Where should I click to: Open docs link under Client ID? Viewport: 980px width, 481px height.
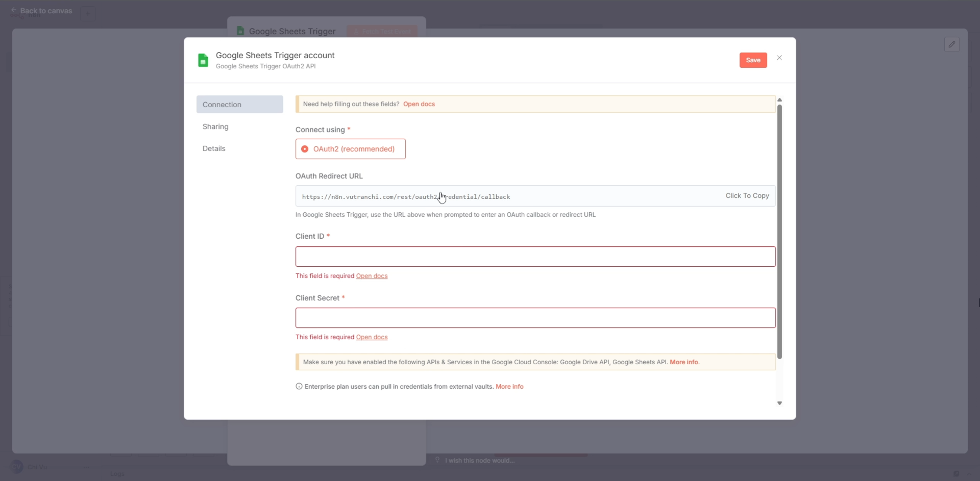(x=372, y=276)
